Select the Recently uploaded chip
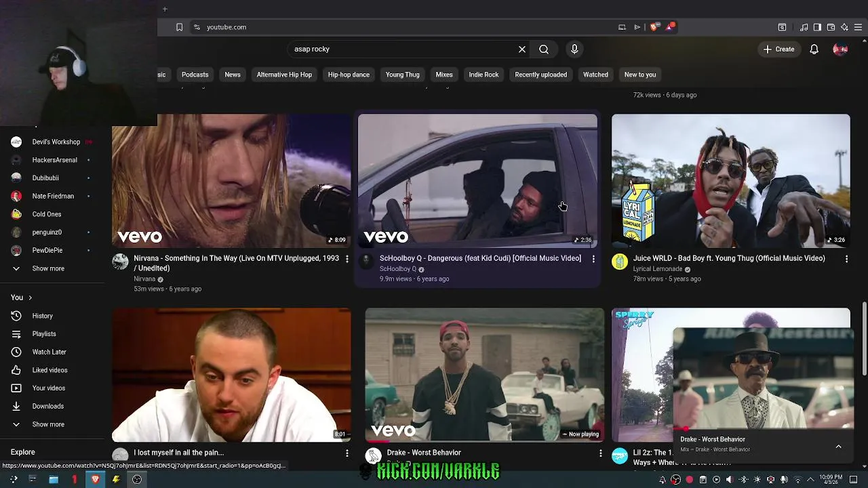This screenshot has height=488, width=868. tap(540, 75)
